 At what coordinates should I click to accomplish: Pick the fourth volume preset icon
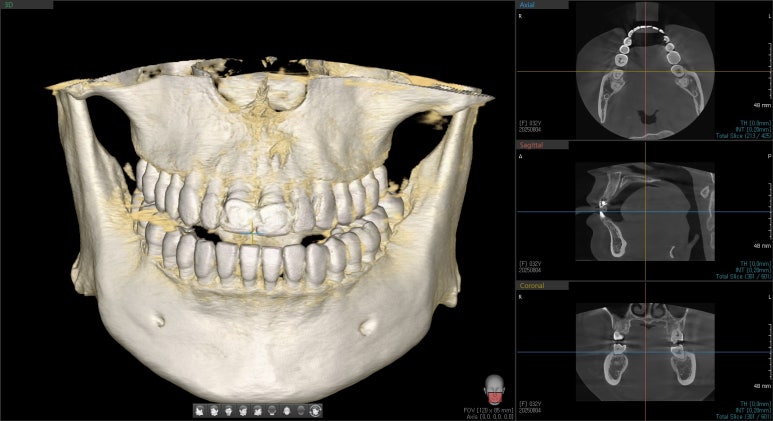(242, 410)
